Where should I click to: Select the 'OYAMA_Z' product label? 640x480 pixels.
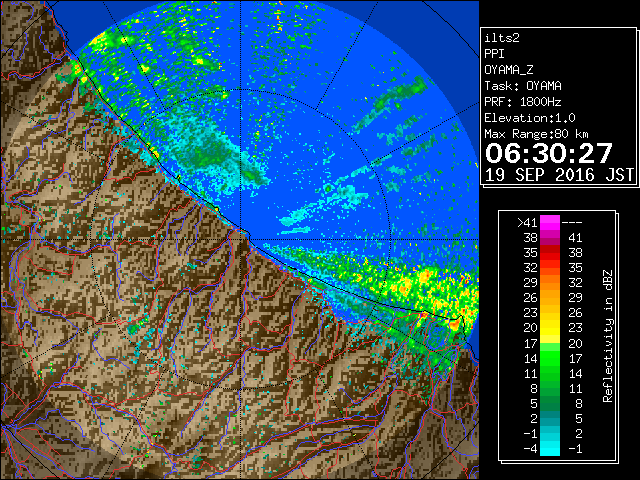point(509,70)
